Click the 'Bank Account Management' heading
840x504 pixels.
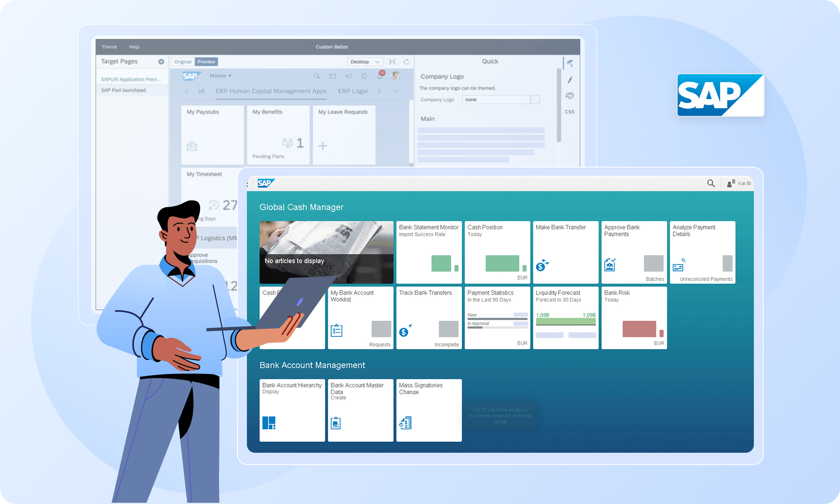pyautogui.click(x=312, y=365)
